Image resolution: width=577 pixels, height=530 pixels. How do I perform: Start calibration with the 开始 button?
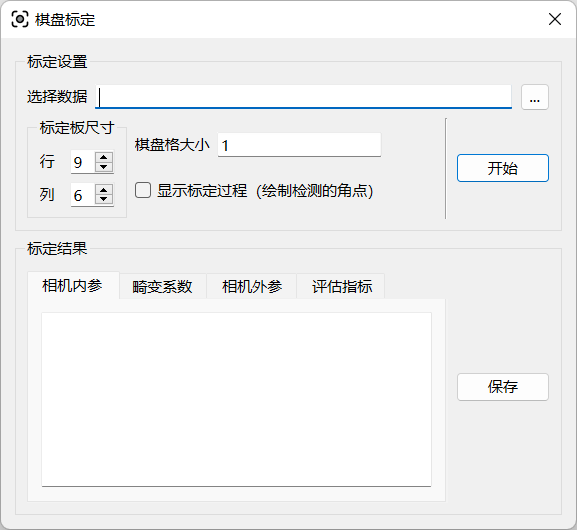point(503,168)
